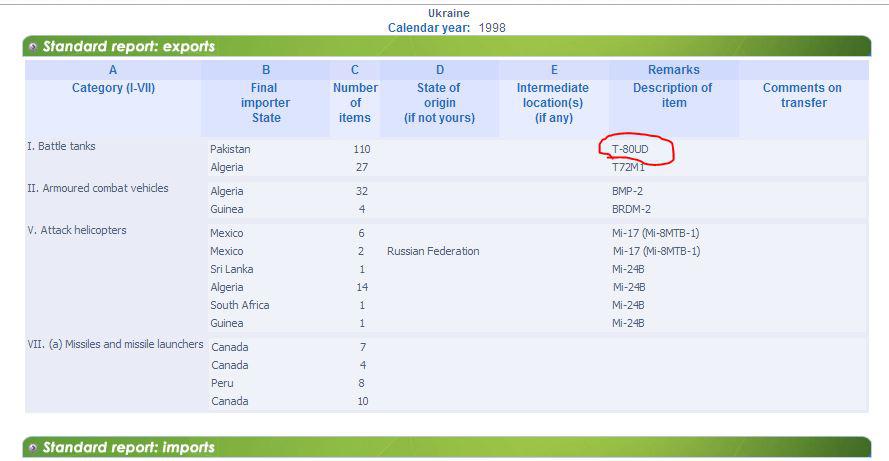Select the 'Final importer State' column header
Image resolution: width=889 pixels, height=461 pixels.
coord(265,103)
